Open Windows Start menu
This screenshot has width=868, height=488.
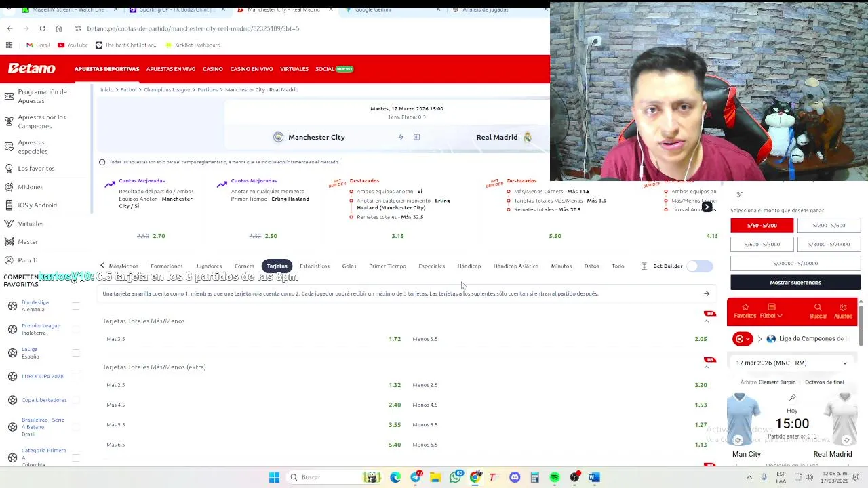274,478
